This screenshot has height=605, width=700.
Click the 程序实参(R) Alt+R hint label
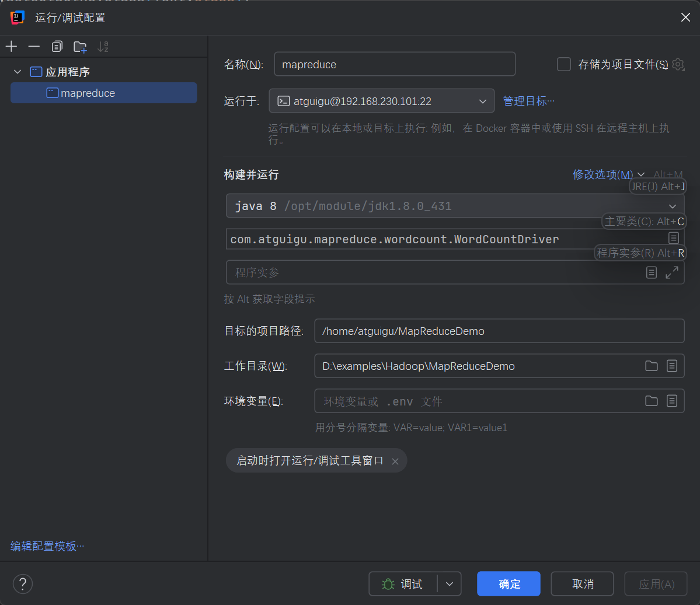(640, 253)
